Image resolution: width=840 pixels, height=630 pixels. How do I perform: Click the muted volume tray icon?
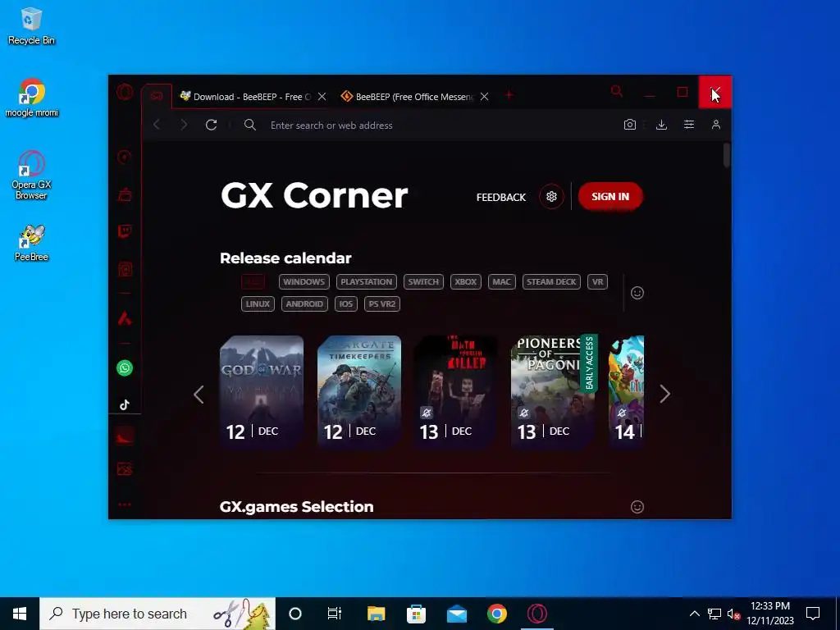pos(733,614)
